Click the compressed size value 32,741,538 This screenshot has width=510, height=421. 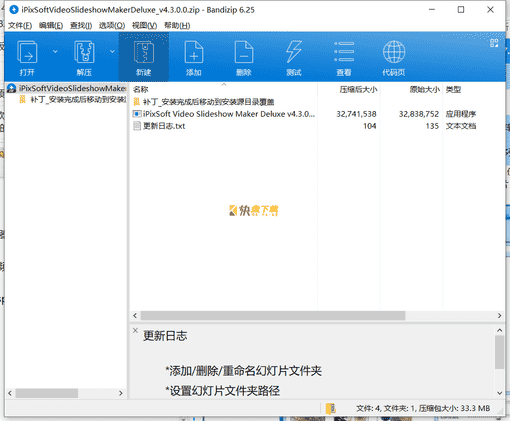(x=356, y=114)
